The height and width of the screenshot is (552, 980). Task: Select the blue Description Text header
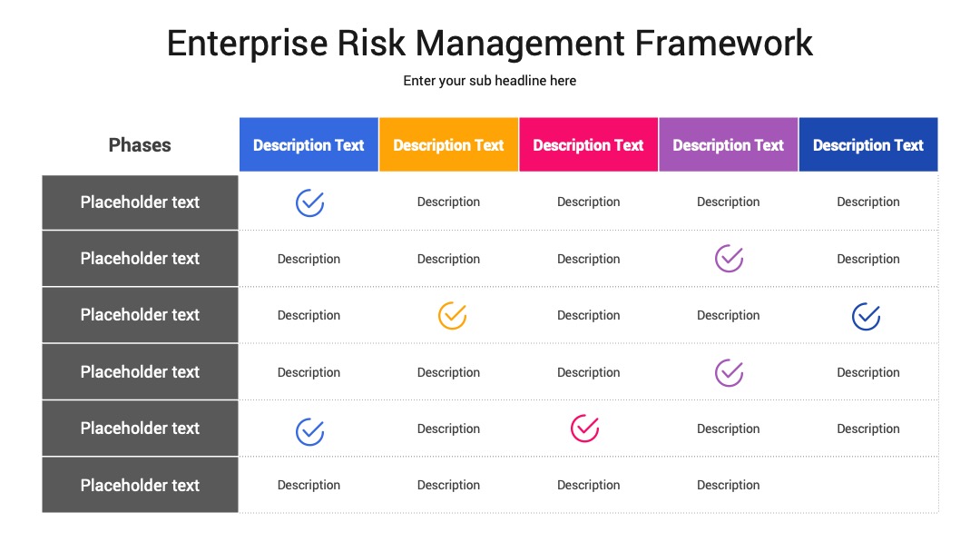coord(309,144)
